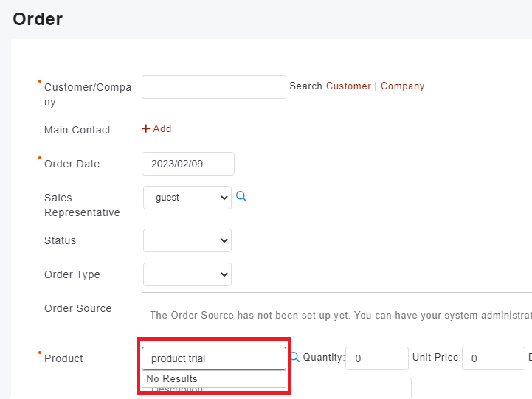This screenshot has height=399, width=532.
Task: Click the Customer search link
Action: point(348,86)
